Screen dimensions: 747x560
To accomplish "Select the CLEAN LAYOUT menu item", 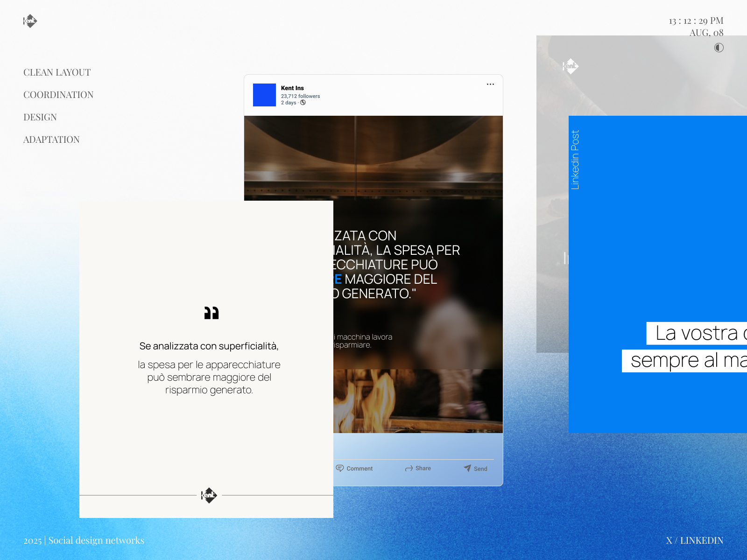I will click(x=57, y=72).
